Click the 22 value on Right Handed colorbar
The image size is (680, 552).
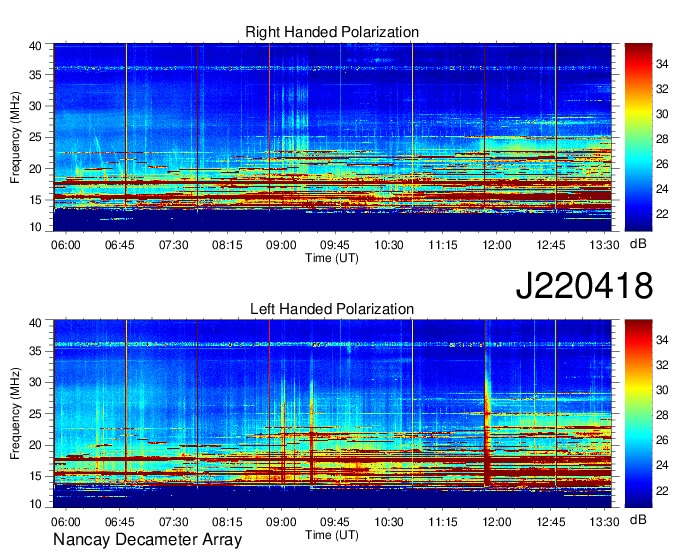pyautogui.click(x=662, y=214)
